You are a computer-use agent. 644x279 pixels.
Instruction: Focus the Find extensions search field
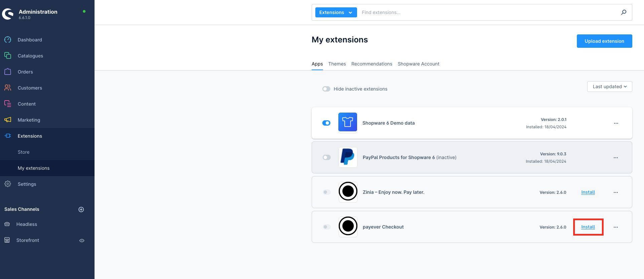[x=489, y=12]
